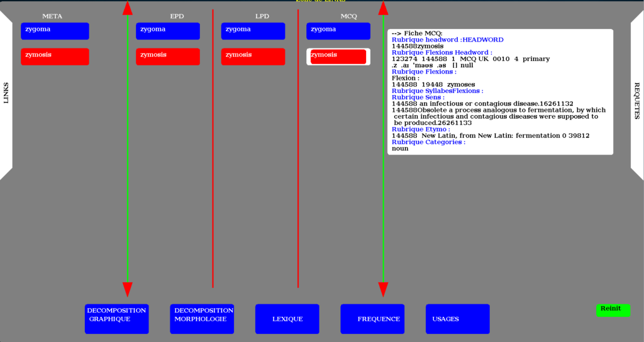The image size is (644, 342).
Task: Select zygoma in the EPD column
Action: click(168, 31)
